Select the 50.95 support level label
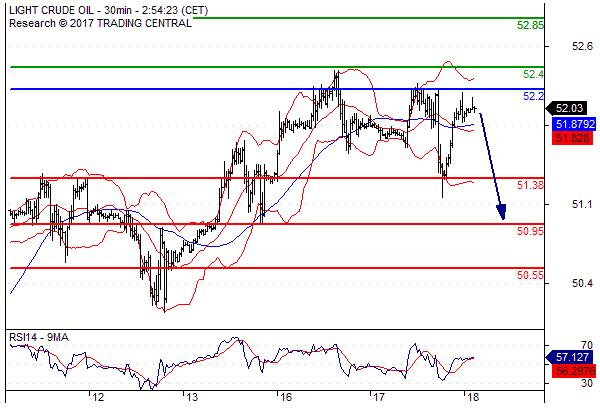Viewport: 600px width, 408px height. (530, 231)
